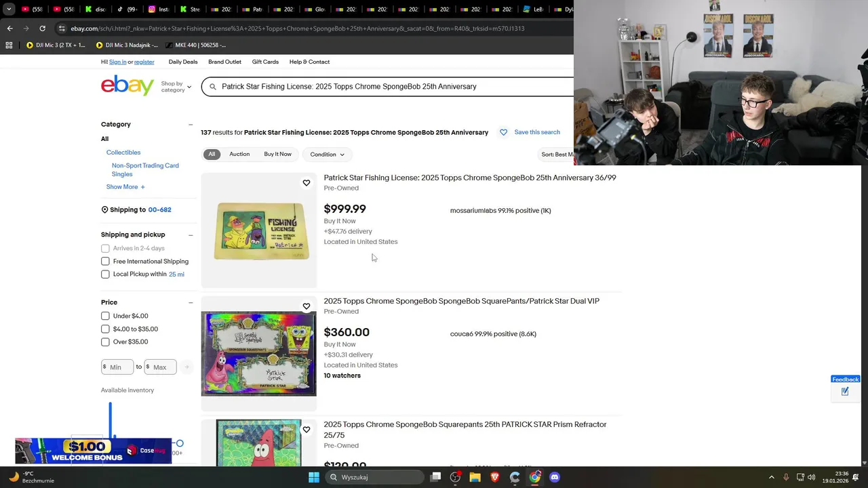The height and width of the screenshot is (488, 868).
Task: Click the browser back arrow
Action: pos(9,28)
